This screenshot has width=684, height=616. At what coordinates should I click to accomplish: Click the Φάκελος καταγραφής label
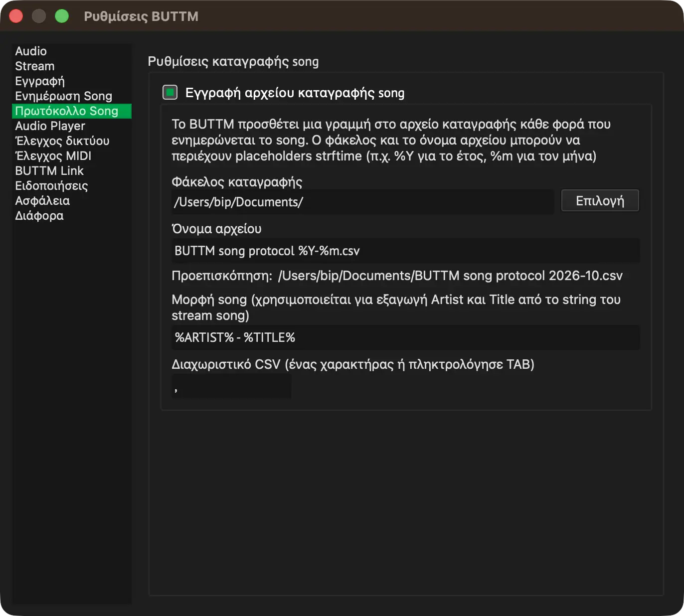pyautogui.click(x=237, y=182)
